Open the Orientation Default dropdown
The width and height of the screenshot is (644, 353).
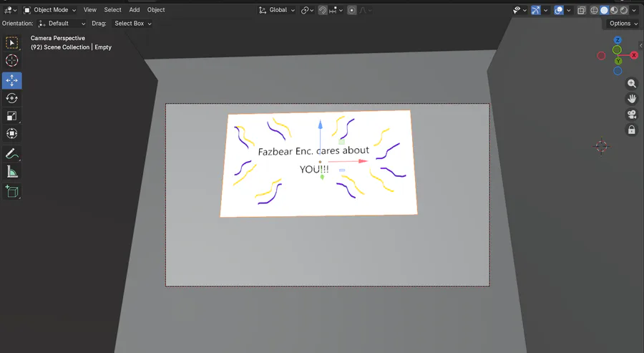pyautogui.click(x=62, y=24)
